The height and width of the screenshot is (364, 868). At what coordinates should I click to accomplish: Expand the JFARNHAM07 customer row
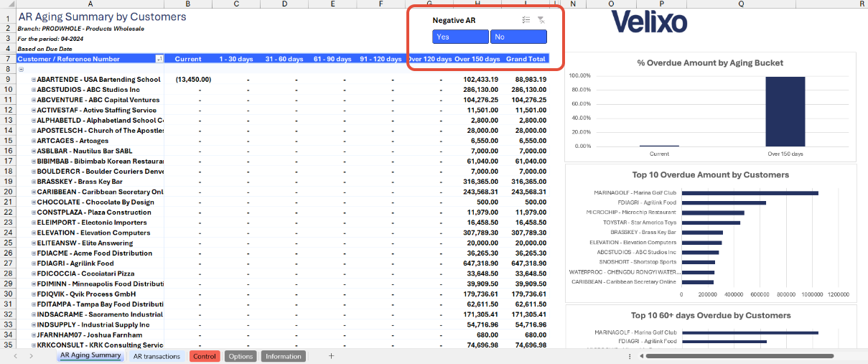pyautogui.click(x=34, y=335)
